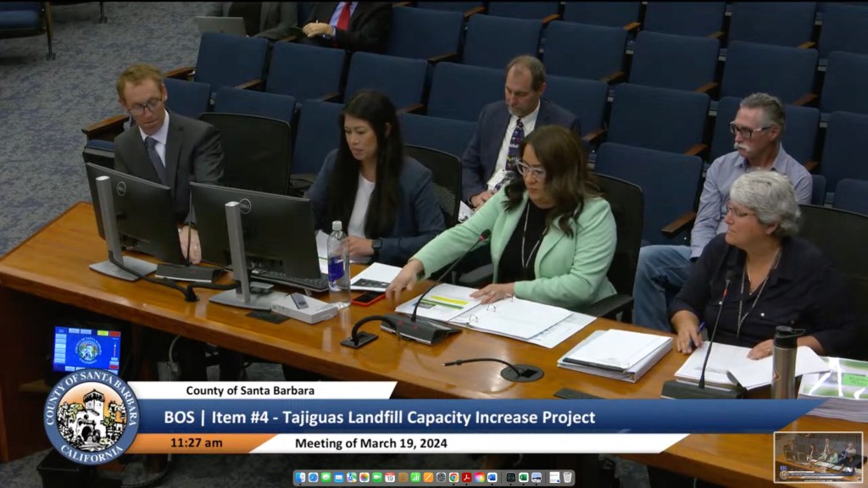The image size is (868, 488).
Task: Open Launchpad from the dock
Action: [x=441, y=478]
